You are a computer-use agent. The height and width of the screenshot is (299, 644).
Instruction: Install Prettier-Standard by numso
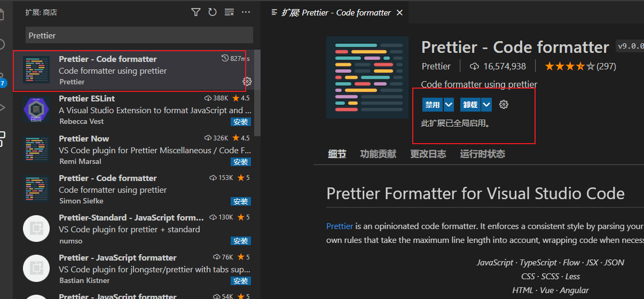click(241, 241)
